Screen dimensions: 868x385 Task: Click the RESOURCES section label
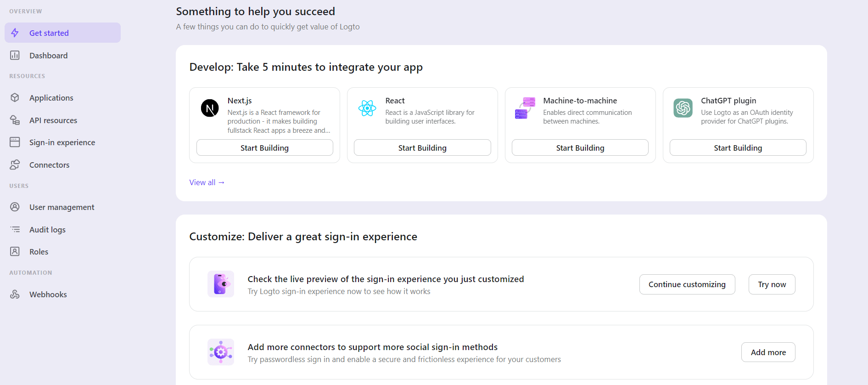(x=27, y=76)
